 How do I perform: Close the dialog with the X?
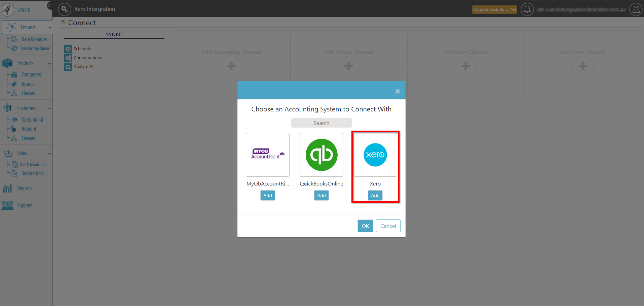coord(397,91)
